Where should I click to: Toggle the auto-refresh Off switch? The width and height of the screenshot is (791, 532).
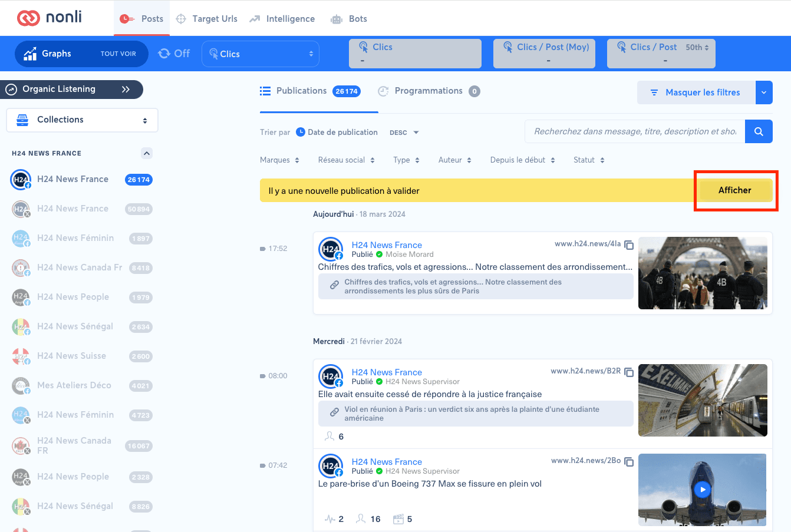[174, 54]
